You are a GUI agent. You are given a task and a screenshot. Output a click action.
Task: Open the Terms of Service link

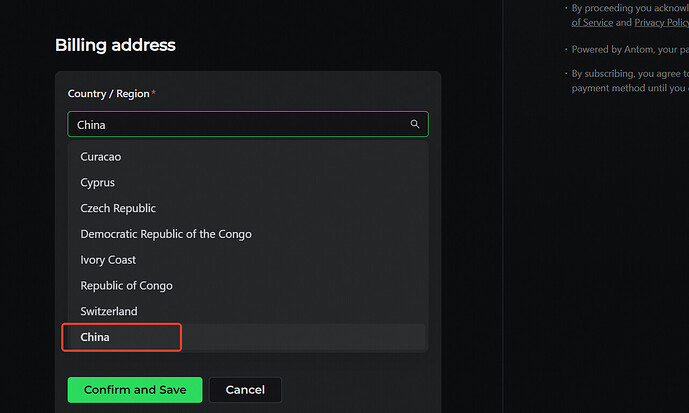[591, 22]
